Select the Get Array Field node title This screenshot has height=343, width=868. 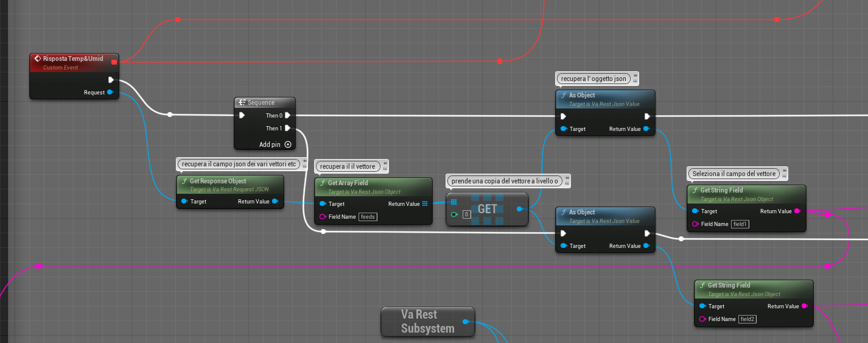348,183
